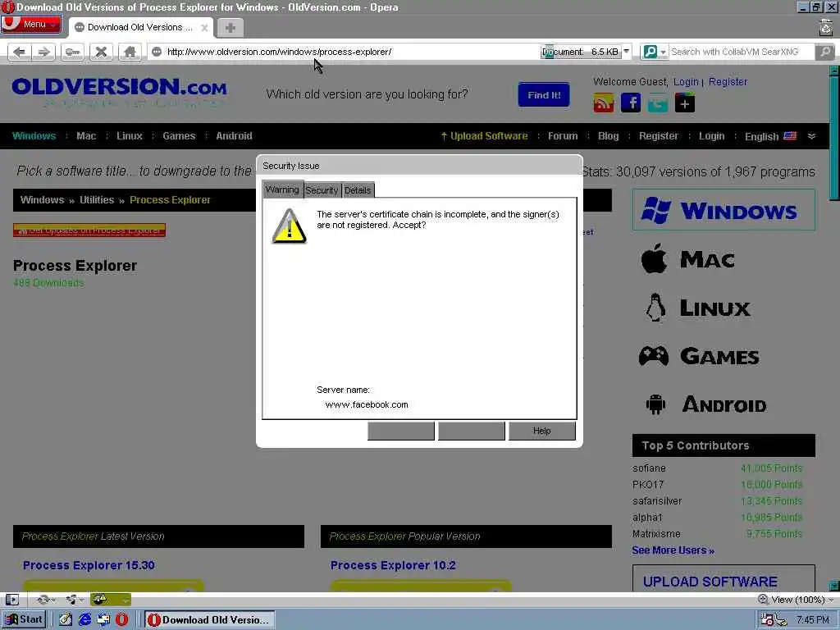Click the Windows Start button
Image resolution: width=840 pixels, height=630 pixels.
(24, 620)
